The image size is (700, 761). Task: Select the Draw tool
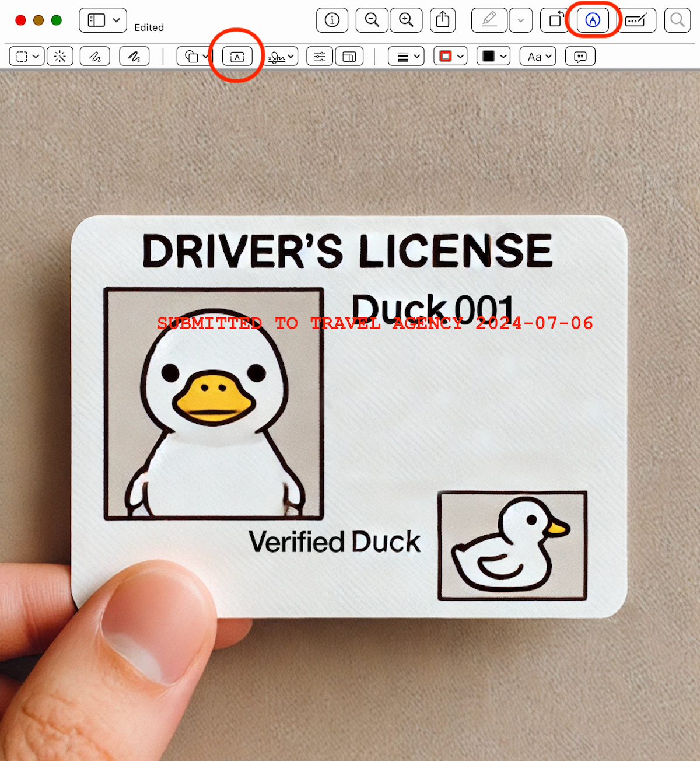(134, 56)
